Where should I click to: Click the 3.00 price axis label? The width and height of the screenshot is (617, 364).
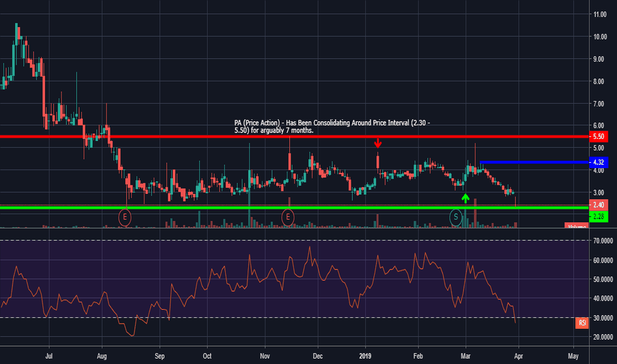click(599, 193)
